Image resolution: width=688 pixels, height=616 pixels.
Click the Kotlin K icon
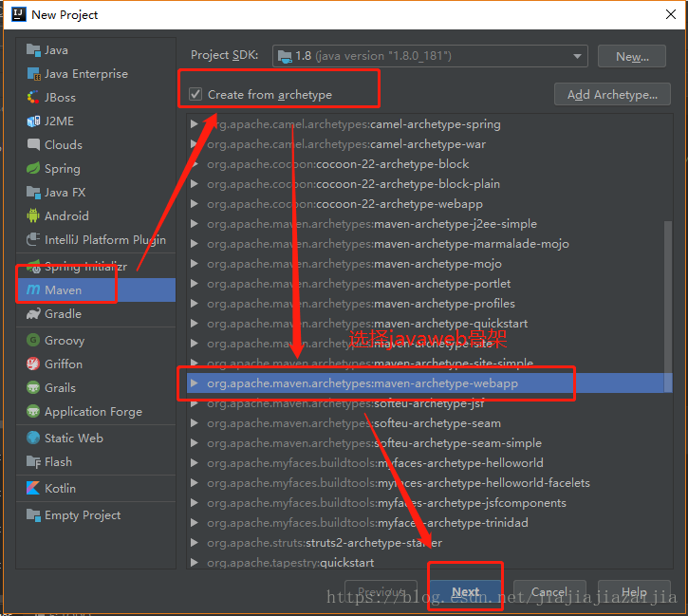click(33, 488)
